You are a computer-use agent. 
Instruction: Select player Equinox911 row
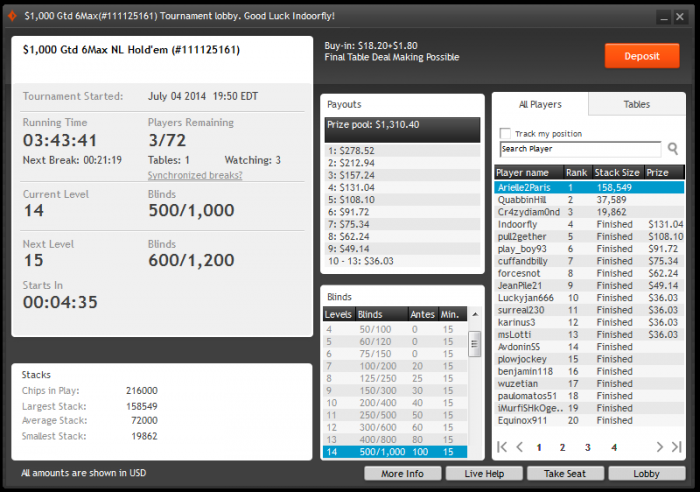pos(589,421)
